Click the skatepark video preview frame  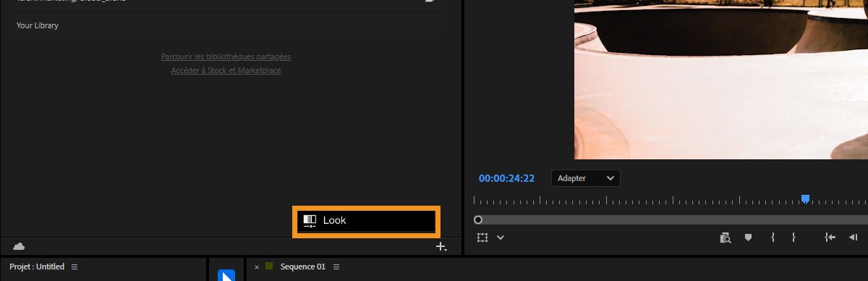tap(721, 80)
